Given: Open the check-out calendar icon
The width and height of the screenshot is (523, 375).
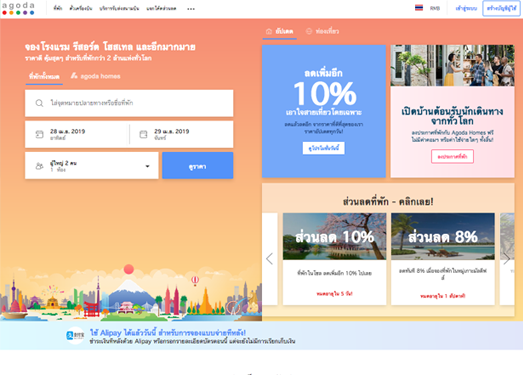Looking at the screenshot, I should coord(143,134).
